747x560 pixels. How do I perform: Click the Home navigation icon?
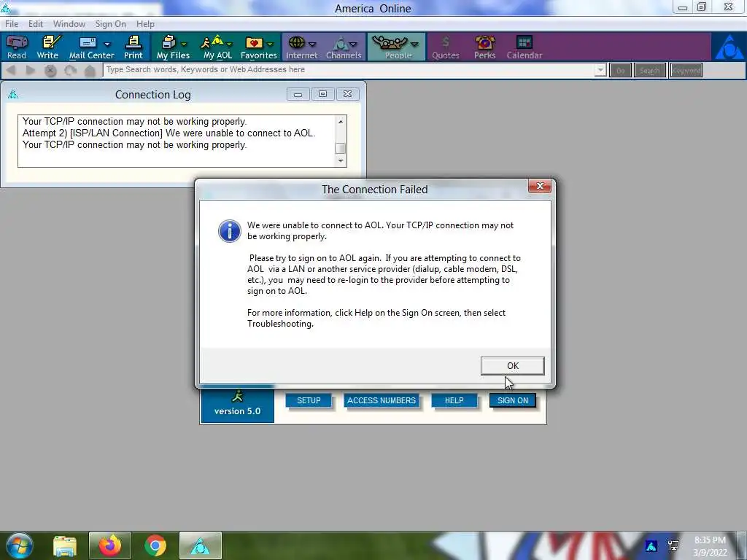click(x=90, y=71)
